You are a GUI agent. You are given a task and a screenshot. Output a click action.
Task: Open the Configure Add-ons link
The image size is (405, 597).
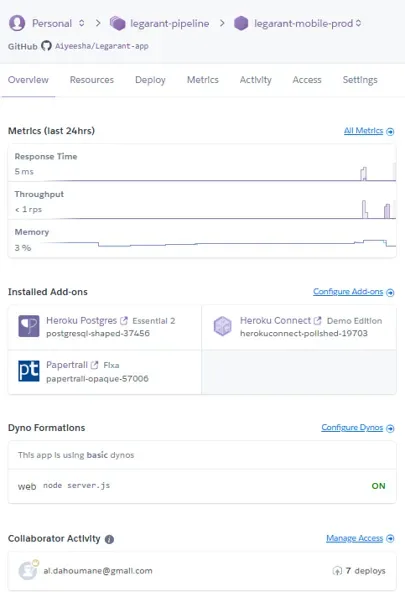[348, 292]
